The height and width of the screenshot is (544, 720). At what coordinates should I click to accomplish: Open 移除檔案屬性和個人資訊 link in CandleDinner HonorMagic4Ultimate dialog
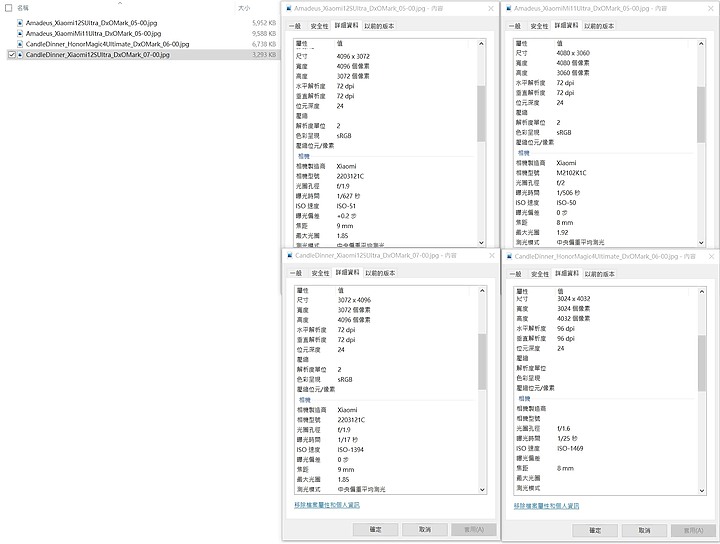[x=546, y=506]
